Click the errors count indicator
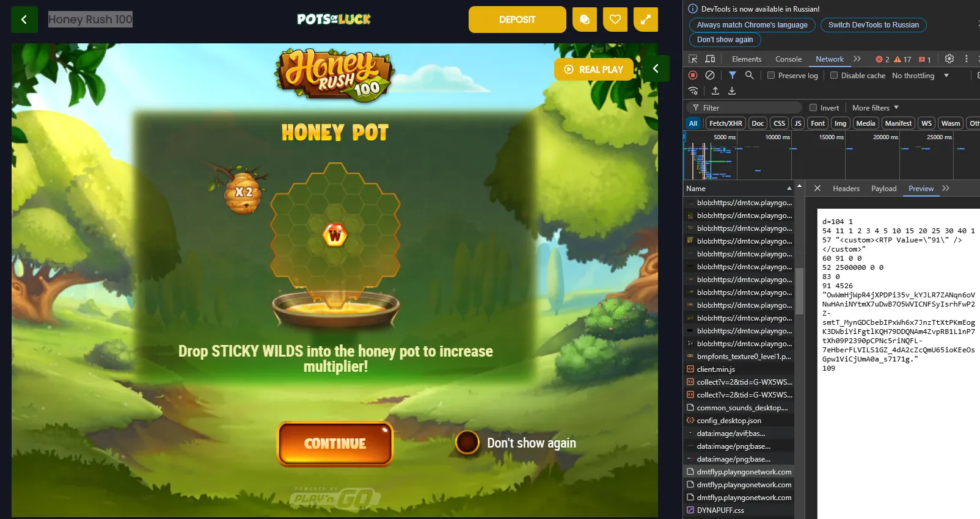 pyautogui.click(x=882, y=60)
